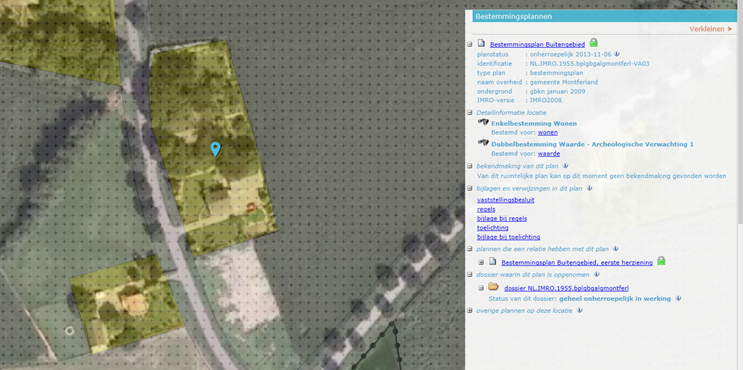Screen dimensions: 743x370
Task: Click the info icon after 'bekendmaking van dit plan'
Action: (x=565, y=166)
